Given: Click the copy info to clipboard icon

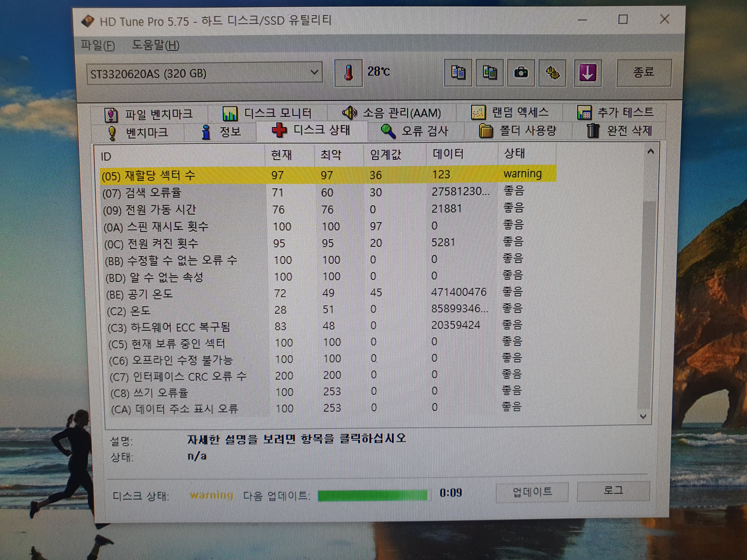Looking at the screenshot, I should tap(458, 73).
